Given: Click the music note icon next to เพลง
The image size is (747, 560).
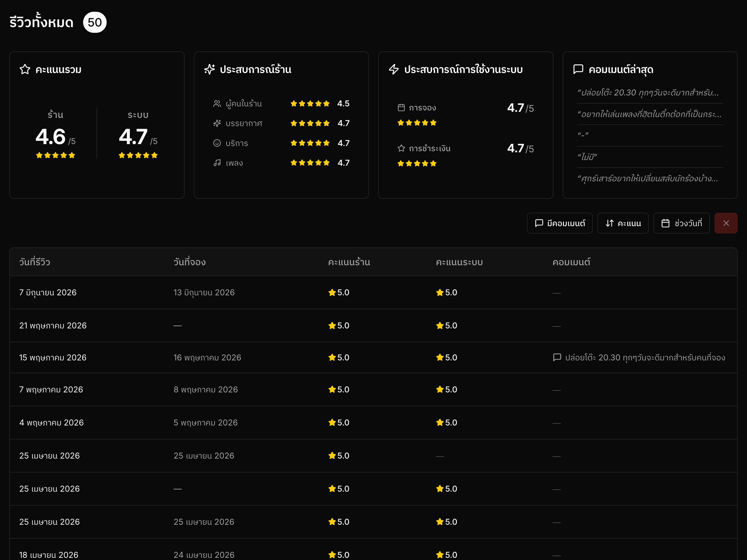Looking at the screenshot, I should click(x=217, y=163).
